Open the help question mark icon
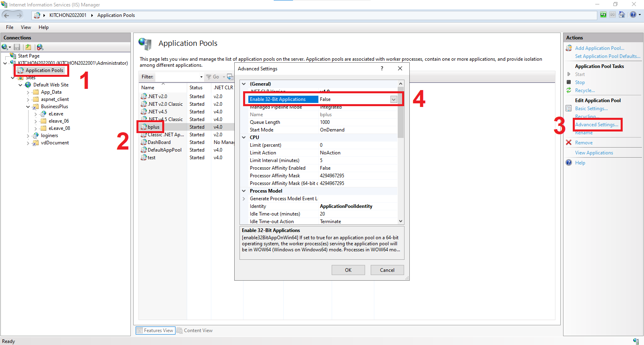The width and height of the screenshot is (644, 345). pos(633,15)
